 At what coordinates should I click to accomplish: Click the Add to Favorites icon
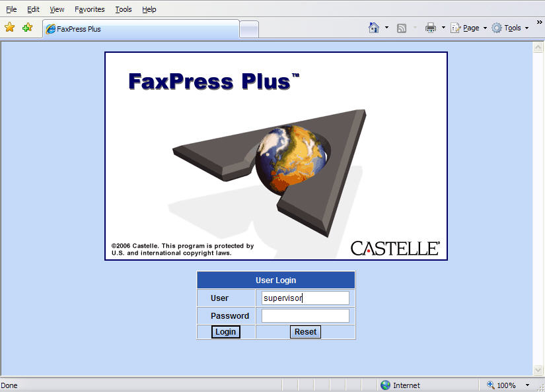pyautogui.click(x=27, y=28)
